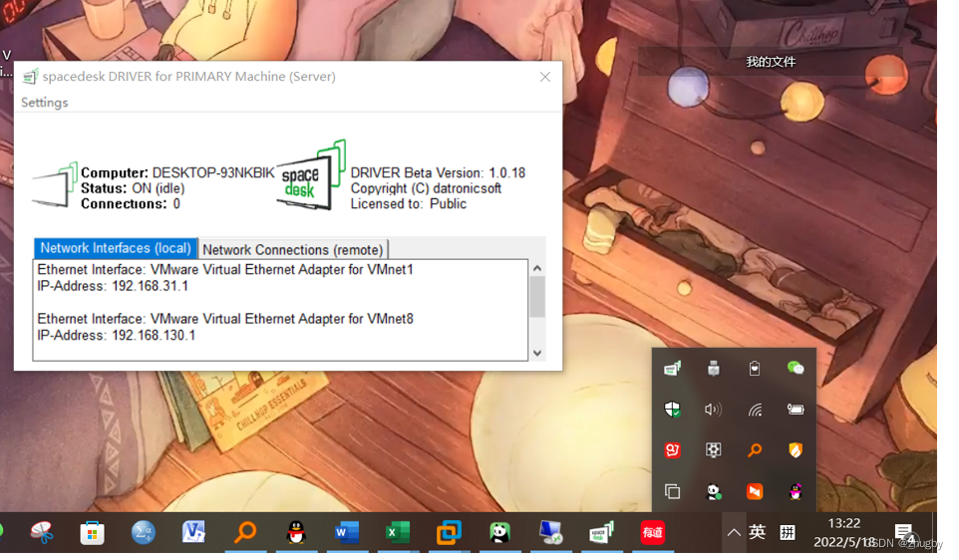This screenshot has width=959, height=560.
Task: Click the interface list scrollbar thumb
Action: coord(537,297)
